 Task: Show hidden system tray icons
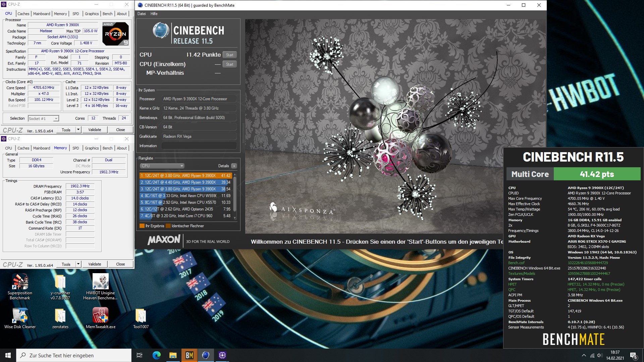click(x=584, y=355)
